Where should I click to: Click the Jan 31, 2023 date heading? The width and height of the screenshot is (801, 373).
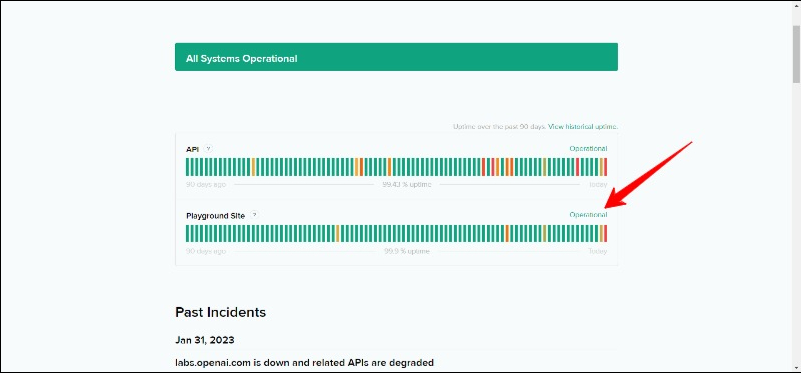click(204, 340)
